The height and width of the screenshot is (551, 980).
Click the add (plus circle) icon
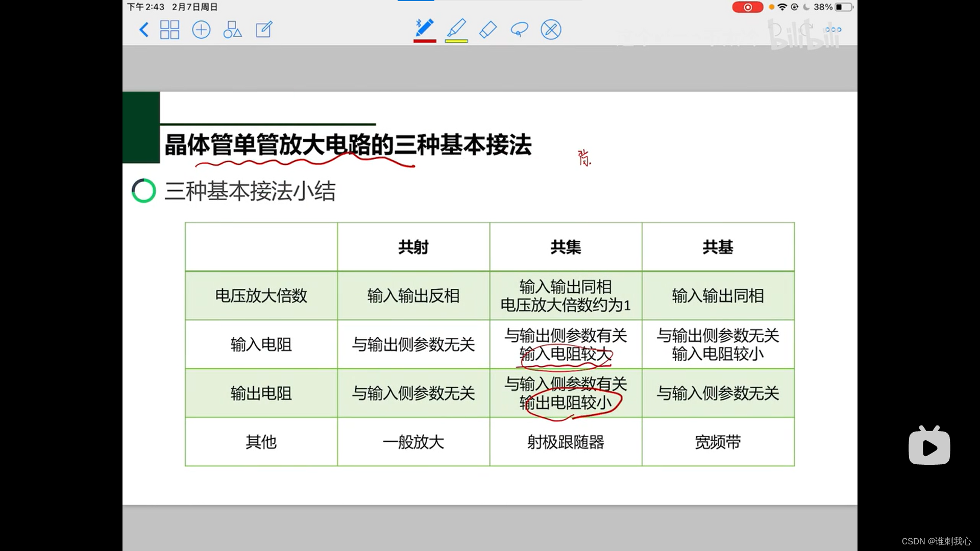(201, 30)
